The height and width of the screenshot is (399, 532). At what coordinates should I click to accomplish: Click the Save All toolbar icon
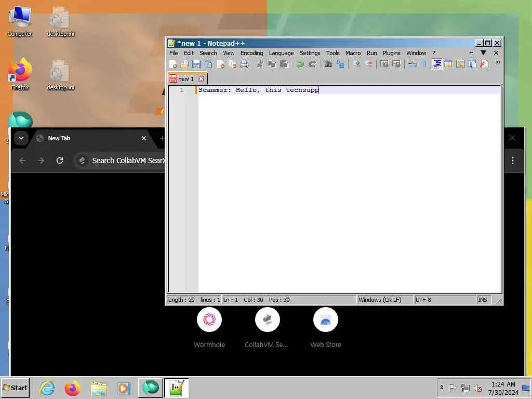[x=208, y=64]
